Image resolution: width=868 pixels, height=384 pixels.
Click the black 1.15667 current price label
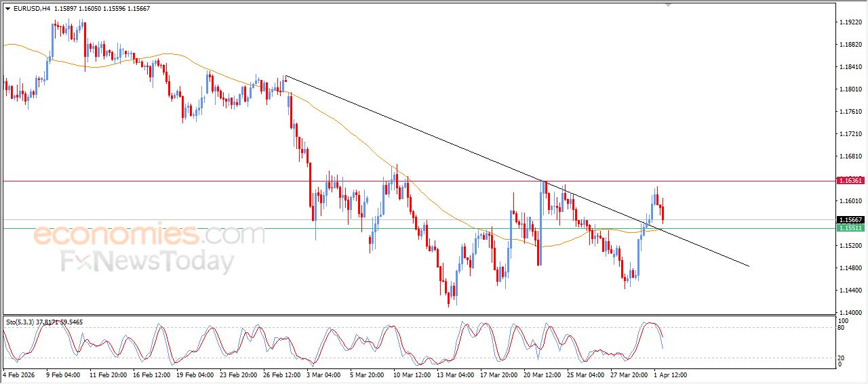(x=850, y=220)
